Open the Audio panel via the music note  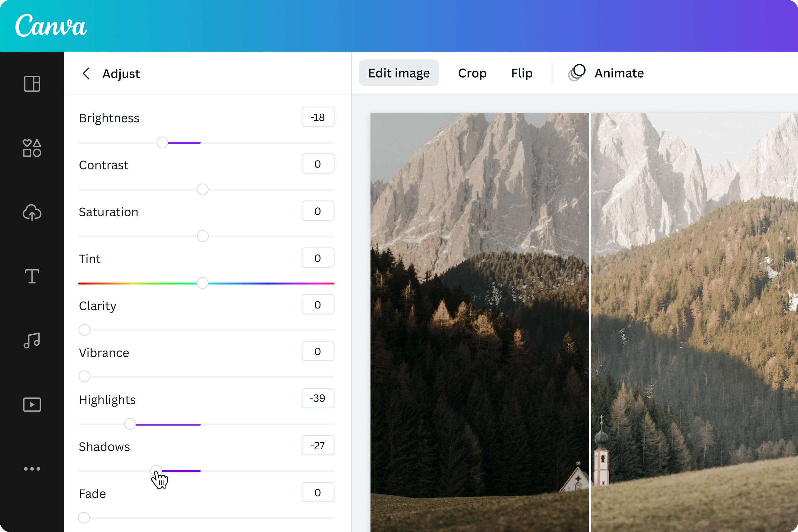[x=32, y=340]
